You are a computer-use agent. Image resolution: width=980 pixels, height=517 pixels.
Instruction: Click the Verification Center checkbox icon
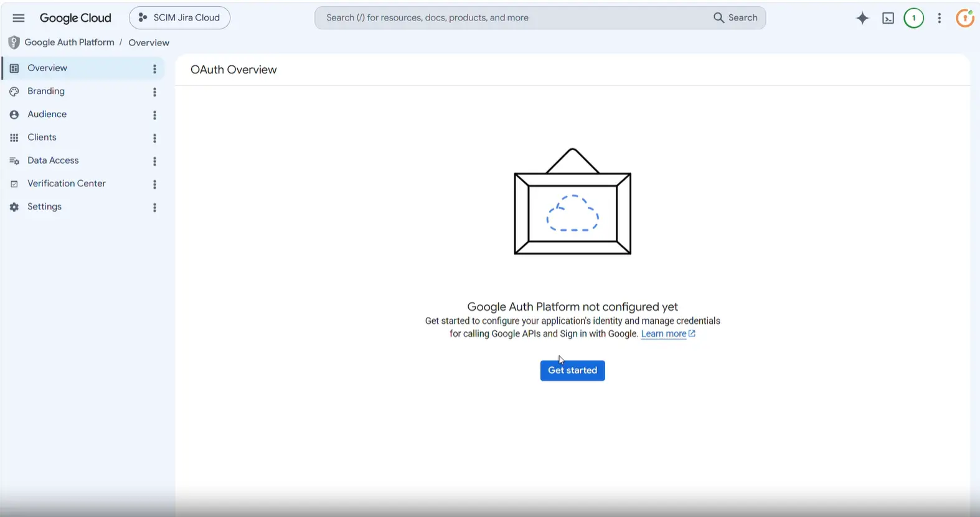(x=14, y=184)
